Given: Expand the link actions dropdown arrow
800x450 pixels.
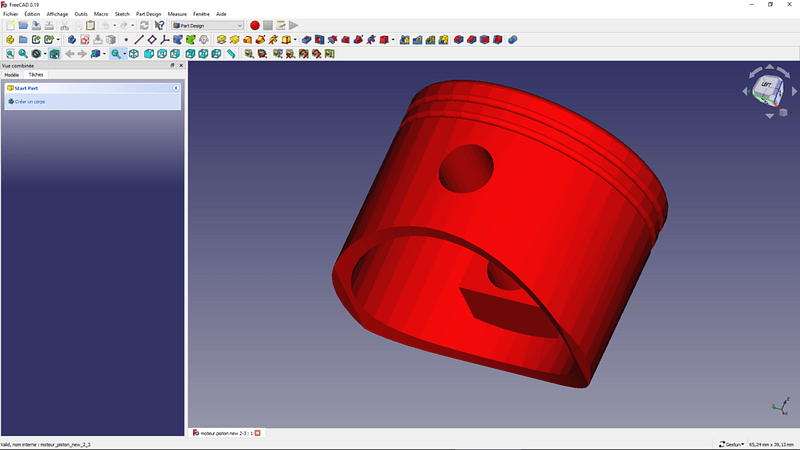Looking at the screenshot, I should [x=58, y=40].
